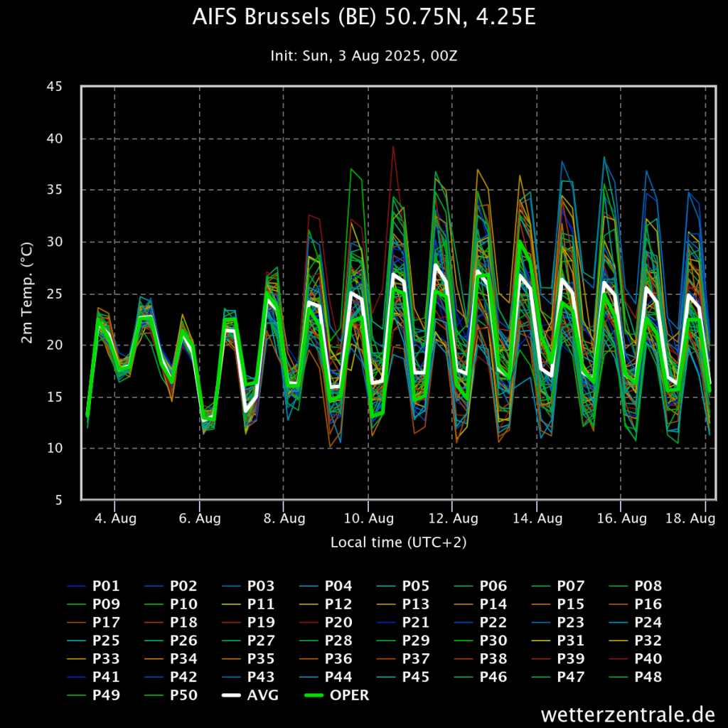Click the P33 legend line swatch

[77, 659]
